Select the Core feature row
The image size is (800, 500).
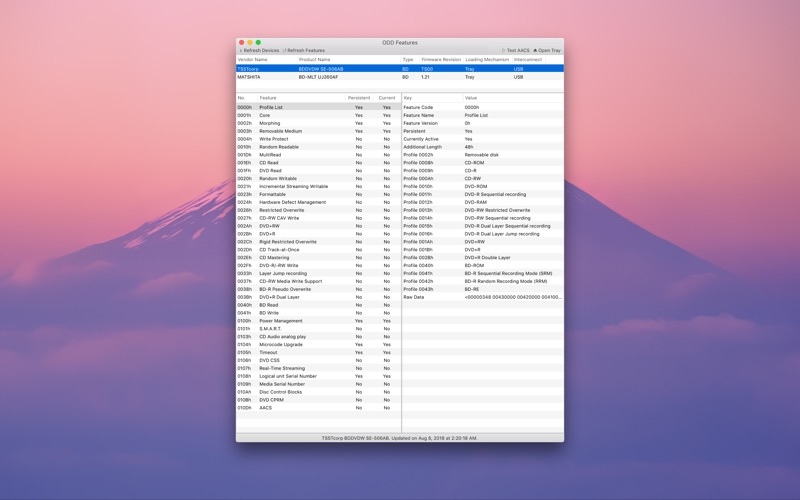pos(318,115)
